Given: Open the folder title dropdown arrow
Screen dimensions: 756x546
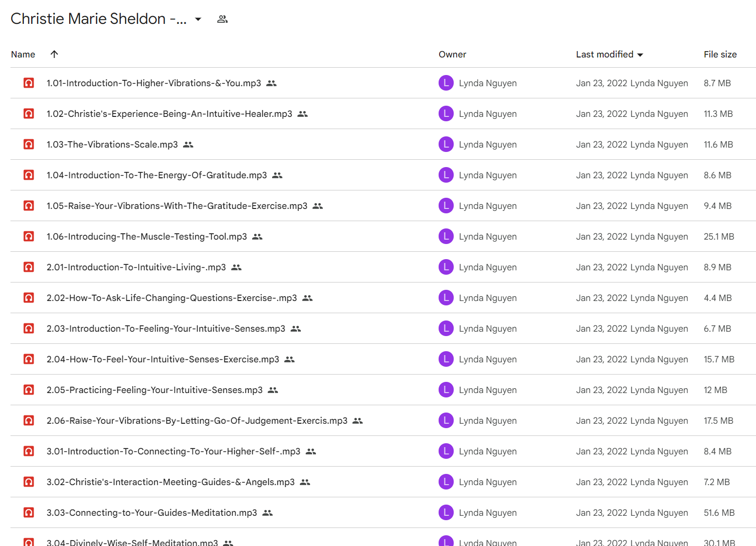Looking at the screenshot, I should 198,19.
